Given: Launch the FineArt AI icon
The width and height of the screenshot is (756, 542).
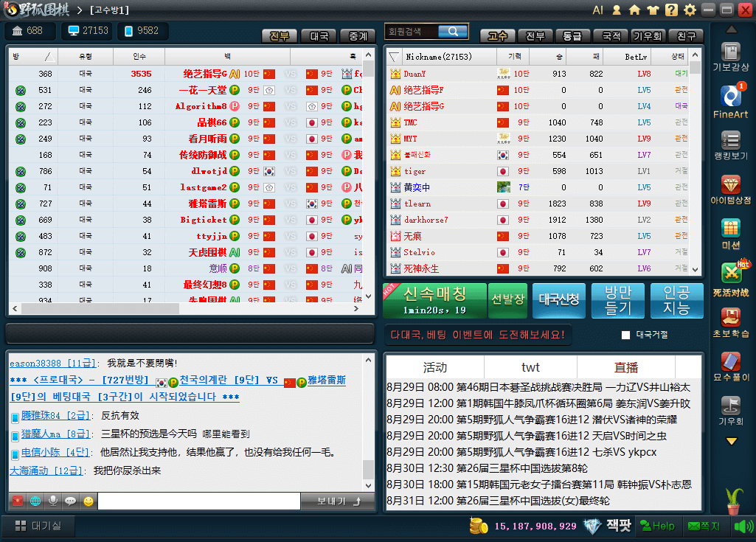Looking at the screenshot, I should pyautogui.click(x=731, y=101).
